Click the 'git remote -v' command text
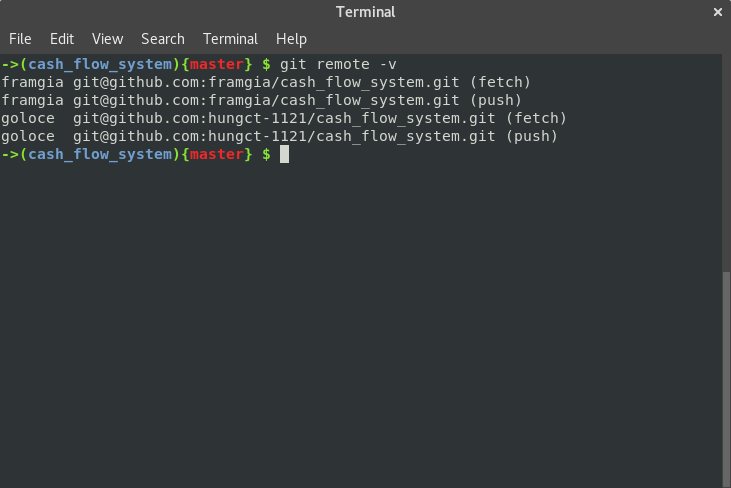Screen dimensions: 731x488 pos(338,64)
